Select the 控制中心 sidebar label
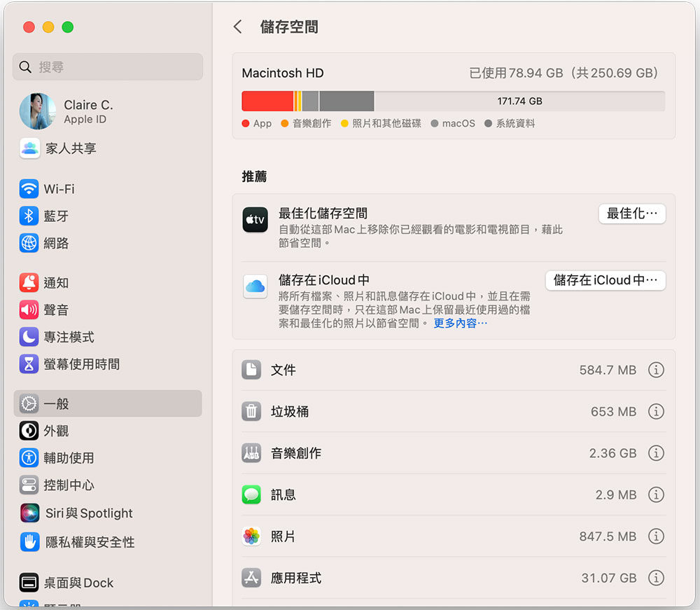Image resolution: width=700 pixels, height=610 pixels. coord(69,485)
